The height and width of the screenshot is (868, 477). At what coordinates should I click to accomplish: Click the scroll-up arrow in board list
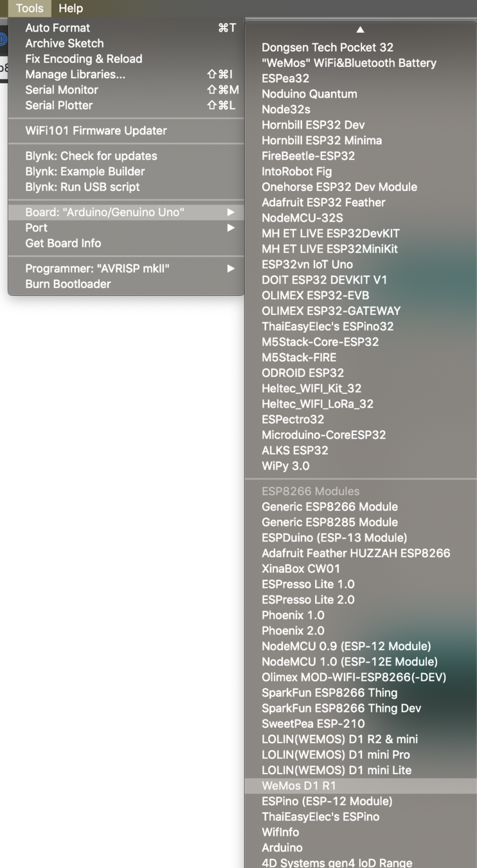(x=360, y=30)
